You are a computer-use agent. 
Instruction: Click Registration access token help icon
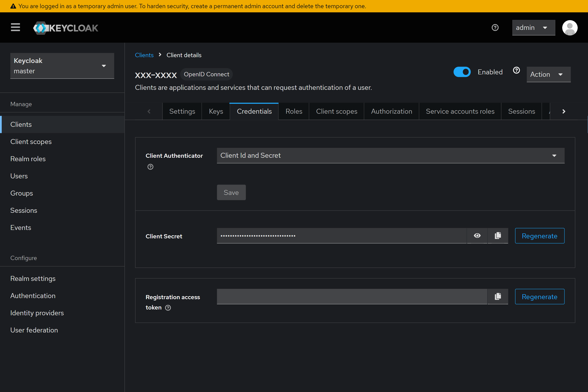coord(168,308)
